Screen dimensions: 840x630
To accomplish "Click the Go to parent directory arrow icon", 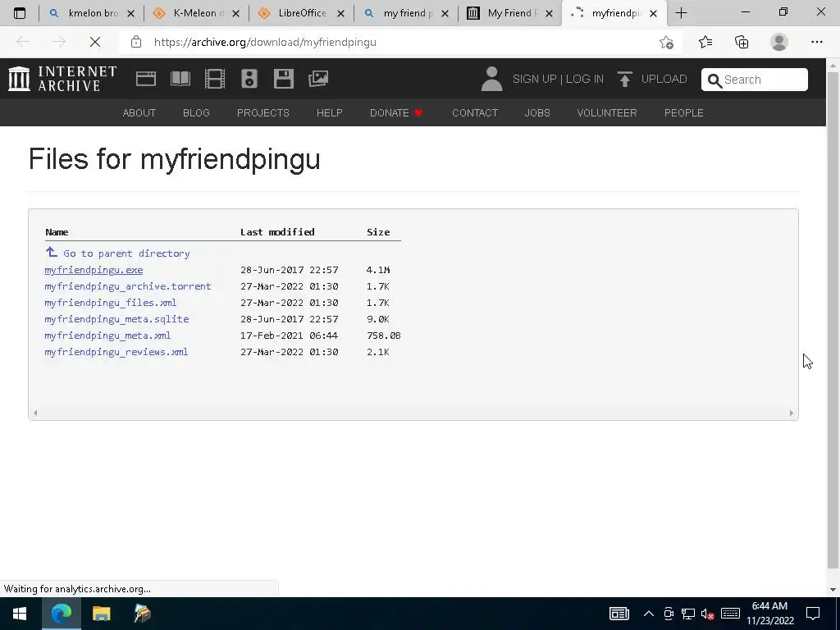I will [52, 252].
